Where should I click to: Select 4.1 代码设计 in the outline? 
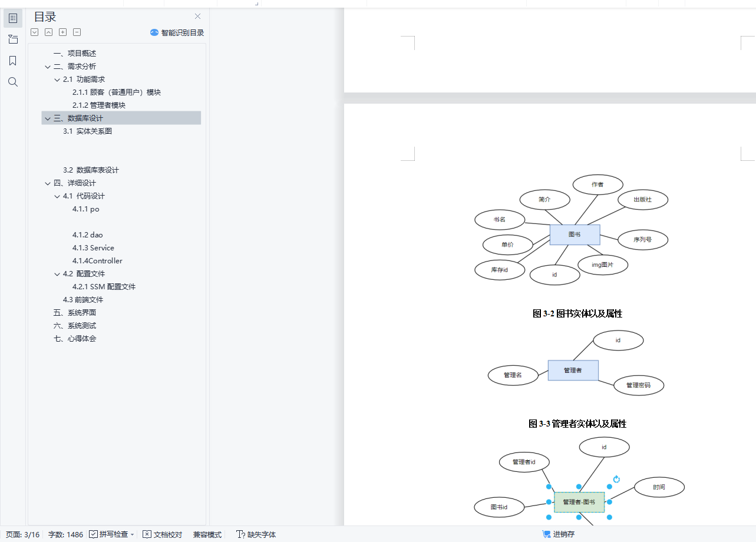coord(84,196)
